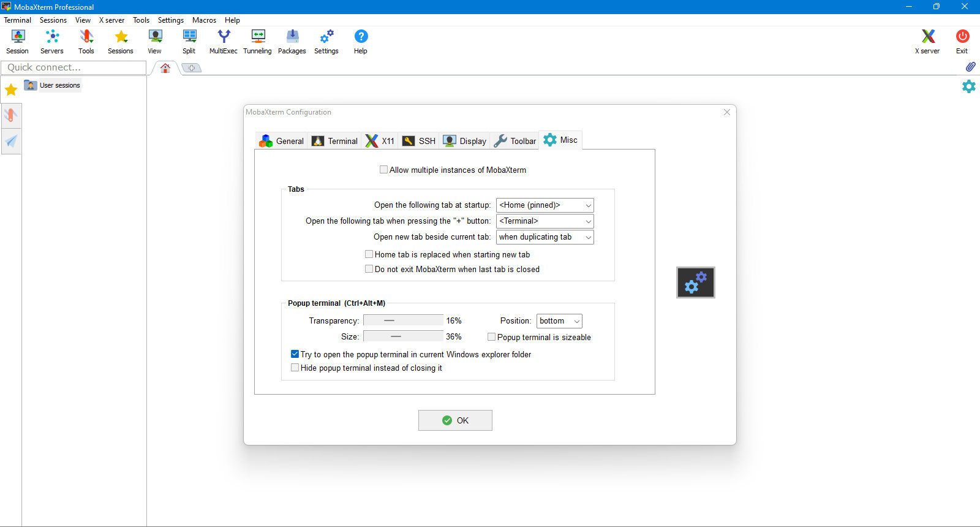The image size is (980, 527).
Task: Enable Allow multiple instances of MobaXterm
Action: point(383,170)
